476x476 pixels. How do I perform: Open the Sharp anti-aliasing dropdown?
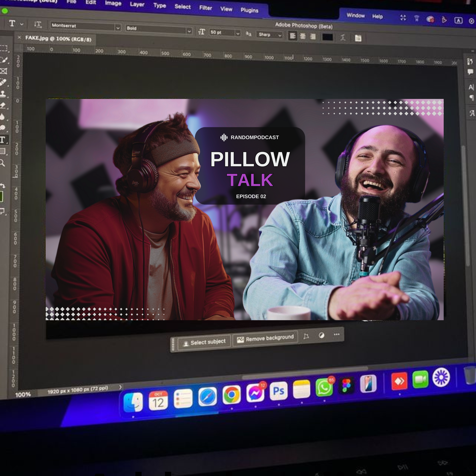click(270, 35)
